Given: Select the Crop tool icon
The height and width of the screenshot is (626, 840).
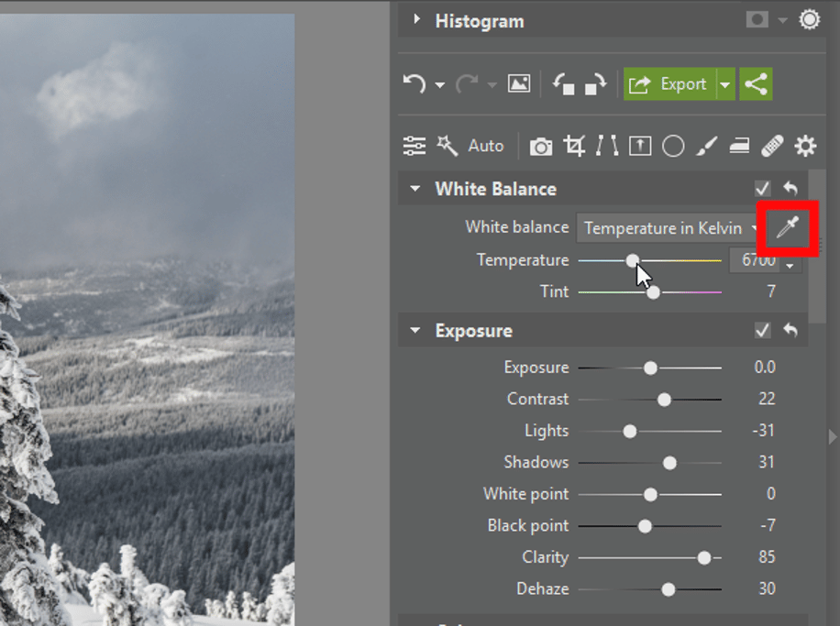Looking at the screenshot, I should pyautogui.click(x=574, y=146).
